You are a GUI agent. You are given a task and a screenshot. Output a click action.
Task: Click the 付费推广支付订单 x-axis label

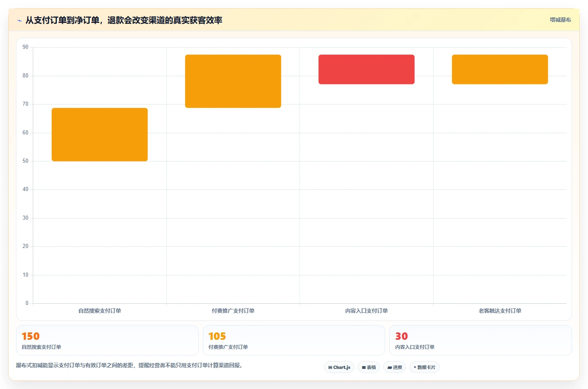click(x=233, y=311)
